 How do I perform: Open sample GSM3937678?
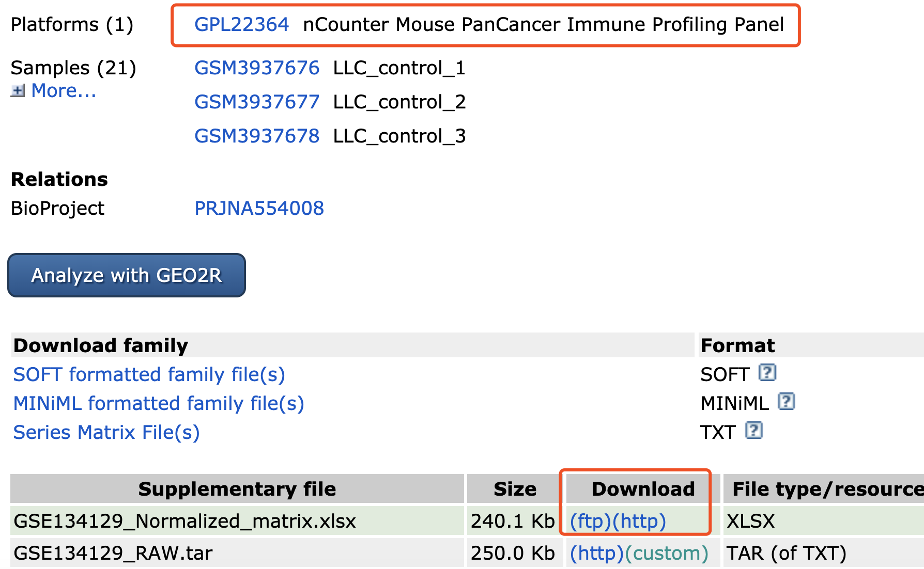point(257,136)
